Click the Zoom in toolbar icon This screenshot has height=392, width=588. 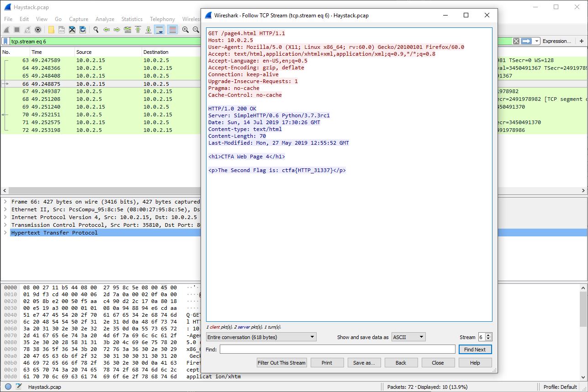185,30
